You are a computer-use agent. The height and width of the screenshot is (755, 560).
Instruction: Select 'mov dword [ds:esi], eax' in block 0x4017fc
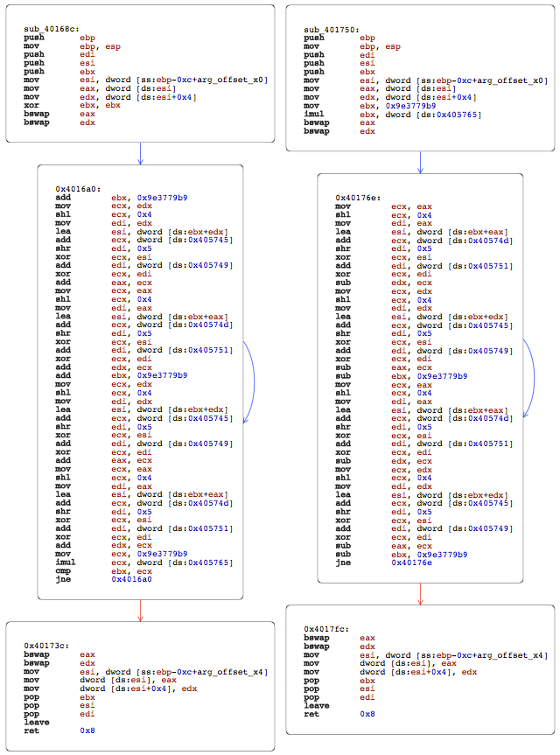[x=380, y=663]
